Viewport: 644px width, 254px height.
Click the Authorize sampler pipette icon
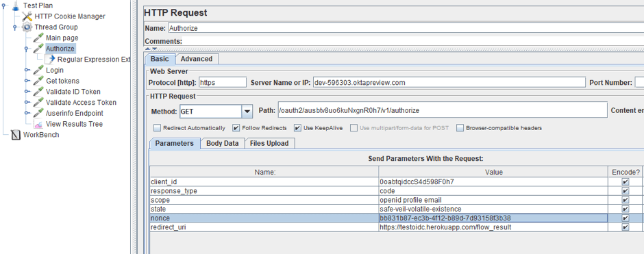(38, 49)
